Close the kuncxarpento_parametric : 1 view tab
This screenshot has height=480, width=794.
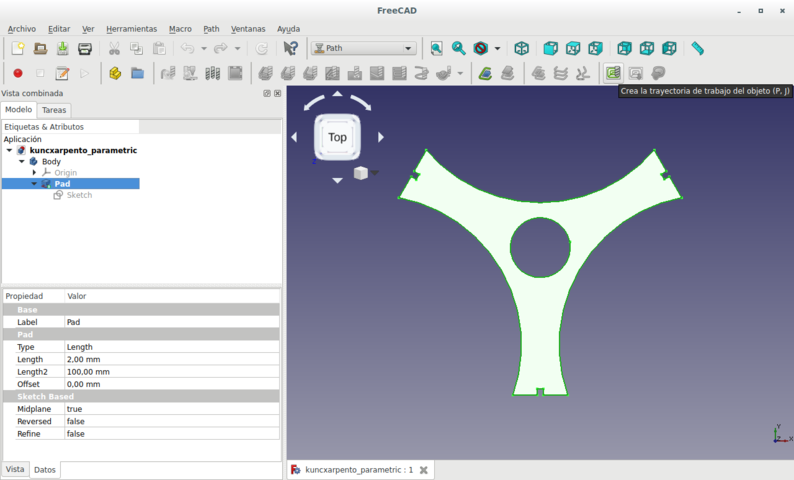424,470
